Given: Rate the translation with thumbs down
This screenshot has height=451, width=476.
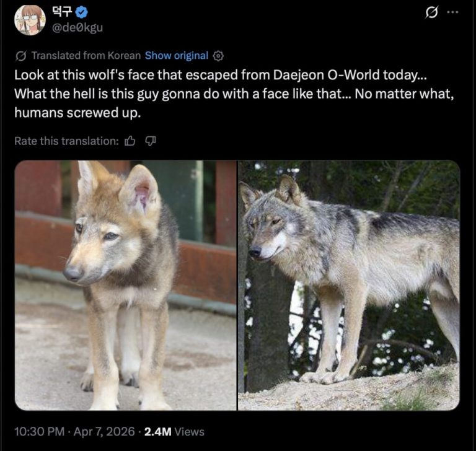Looking at the screenshot, I should click(150, 141).
